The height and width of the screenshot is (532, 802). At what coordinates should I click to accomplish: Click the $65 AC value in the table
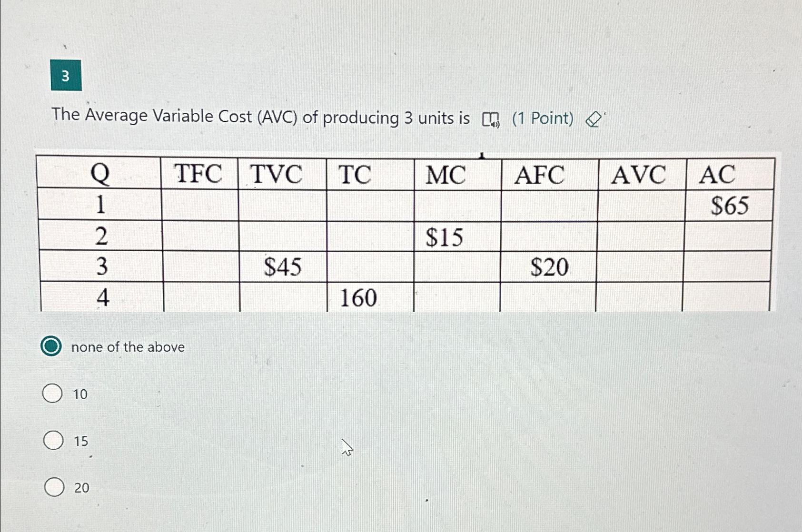tap(731, 206)
